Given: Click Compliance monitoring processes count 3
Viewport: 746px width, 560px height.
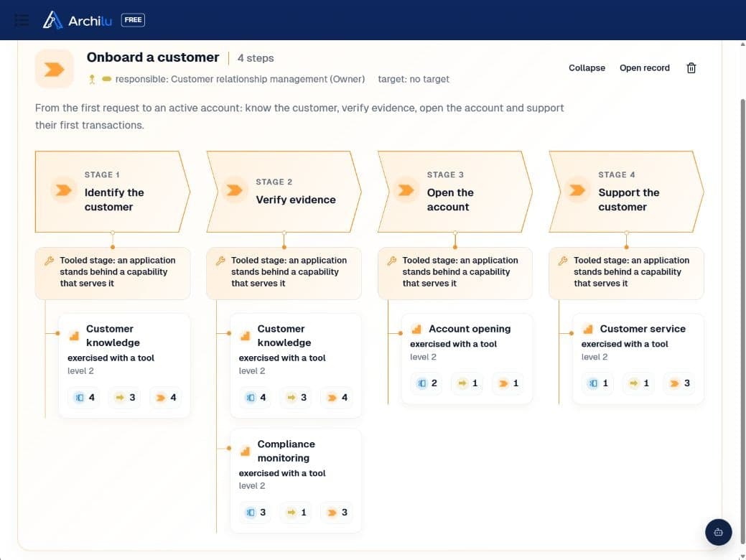Looking at the screenshot, I should pyautogui.click(x=337, y=513).
